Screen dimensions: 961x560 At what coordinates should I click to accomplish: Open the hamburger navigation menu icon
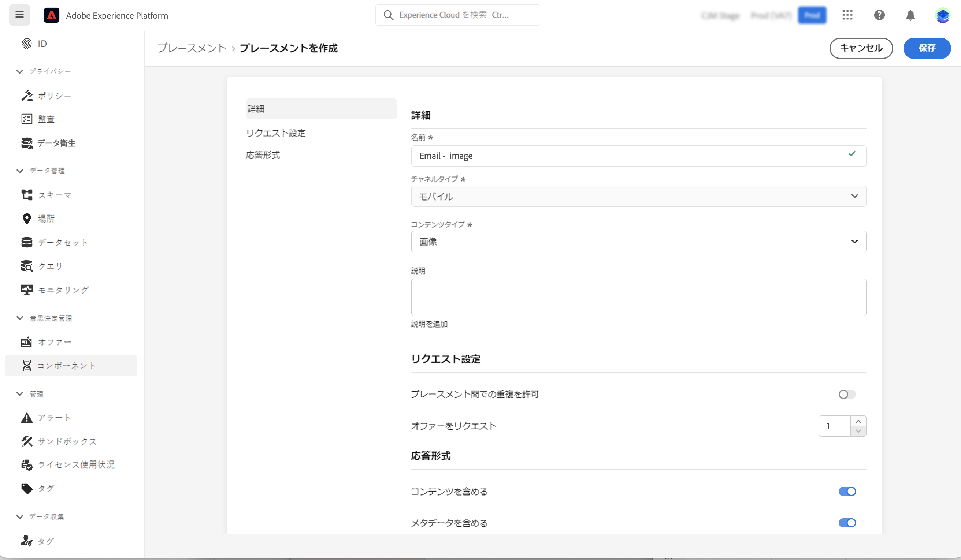[x=19, y=15]
